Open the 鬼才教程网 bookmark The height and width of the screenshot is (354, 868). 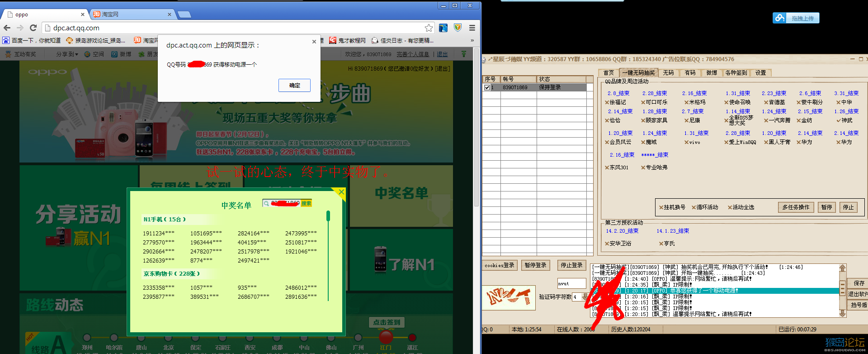tap(348, 41)
